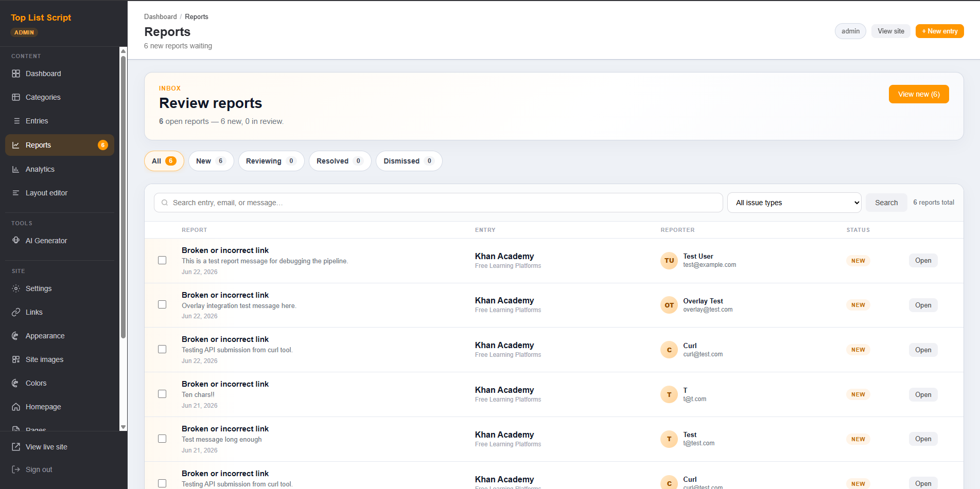
Task: Select checkbox for 'Ten chars!!' report
Action: click(162, 394)
